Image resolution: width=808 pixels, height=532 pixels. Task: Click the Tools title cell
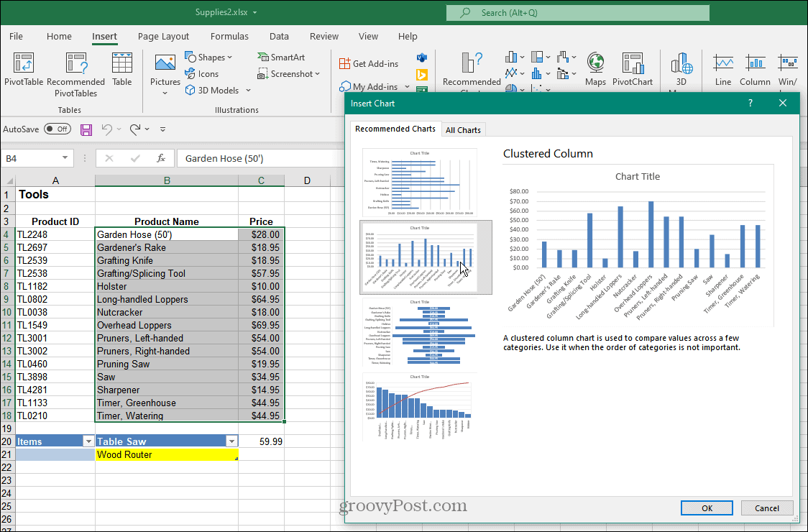[55, 194]
